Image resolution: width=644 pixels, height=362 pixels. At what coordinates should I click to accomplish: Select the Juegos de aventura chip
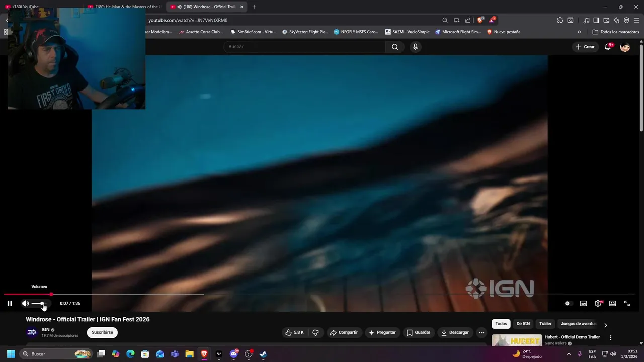coord(578,324)
